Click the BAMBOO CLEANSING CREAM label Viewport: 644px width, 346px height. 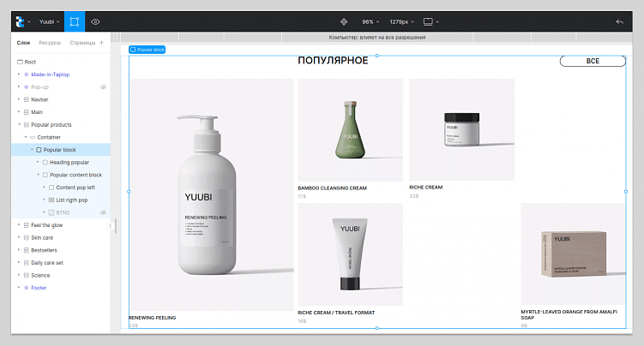click(x=332, y=188)
